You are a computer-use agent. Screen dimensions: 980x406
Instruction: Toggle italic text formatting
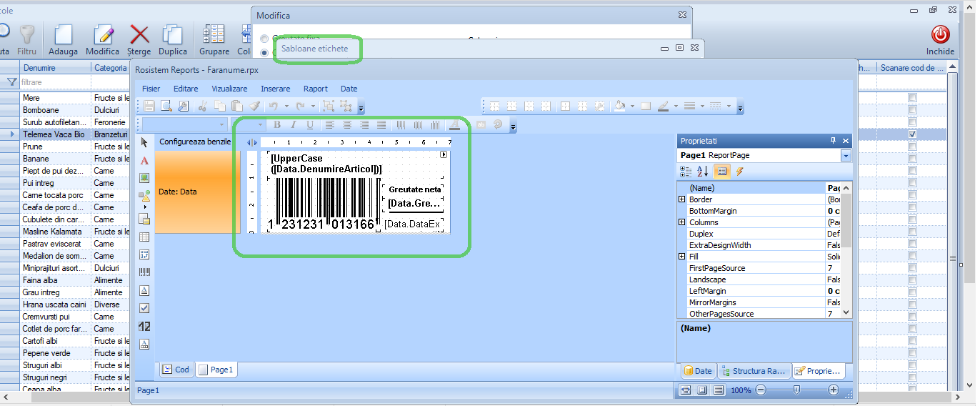click(293, 124)
